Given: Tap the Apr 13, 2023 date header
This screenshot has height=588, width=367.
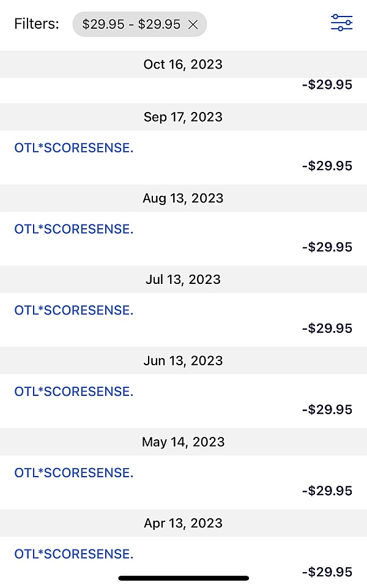Looking at the screenshot, I should pyautogui.click(x=183, y=523).
